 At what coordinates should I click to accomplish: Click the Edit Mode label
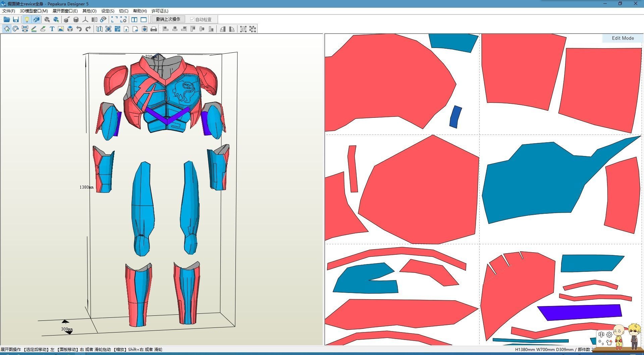pos(623,38)
